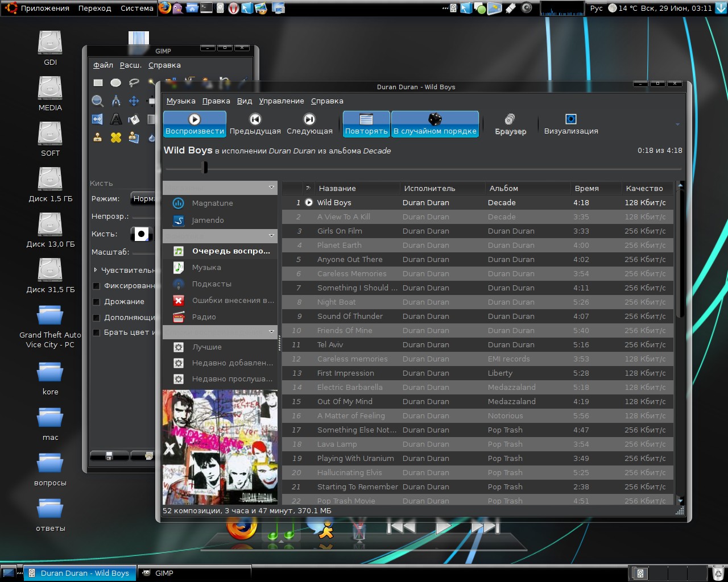
Task: Enable the Дополняющий checkbox in GIMP
Action: (96, 318)
